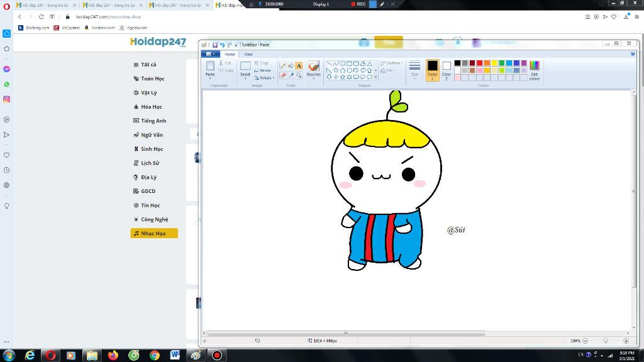Go back in Opera browser
This screenshot has height=362, width=644.
tap(19, 17)
